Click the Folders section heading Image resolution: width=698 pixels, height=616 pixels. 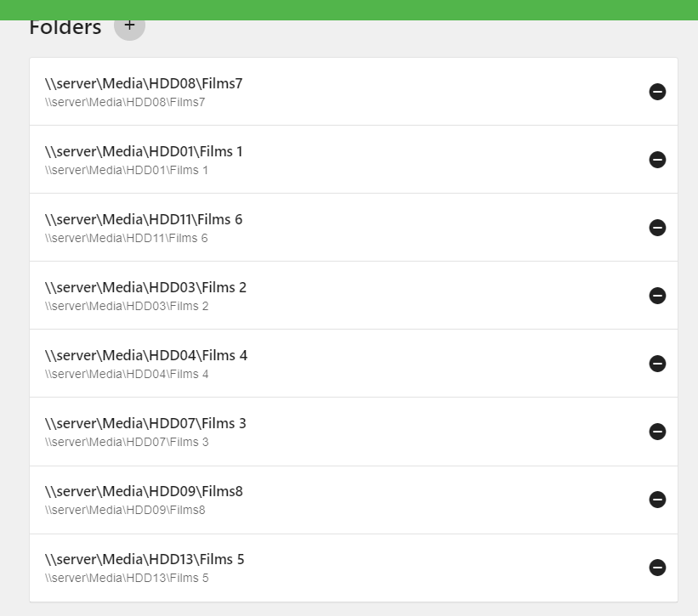pos(65,27)
